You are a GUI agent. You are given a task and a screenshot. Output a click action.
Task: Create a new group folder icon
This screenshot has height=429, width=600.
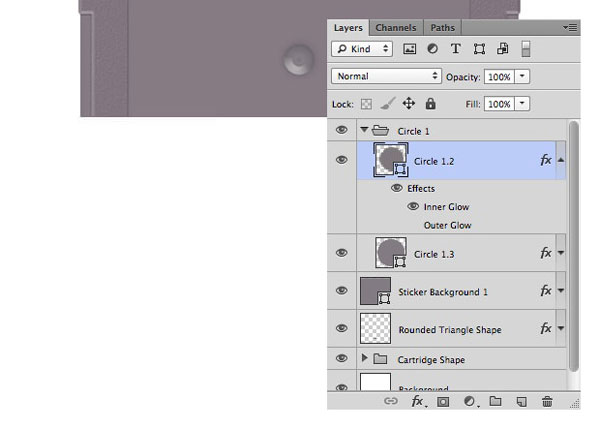496,401
